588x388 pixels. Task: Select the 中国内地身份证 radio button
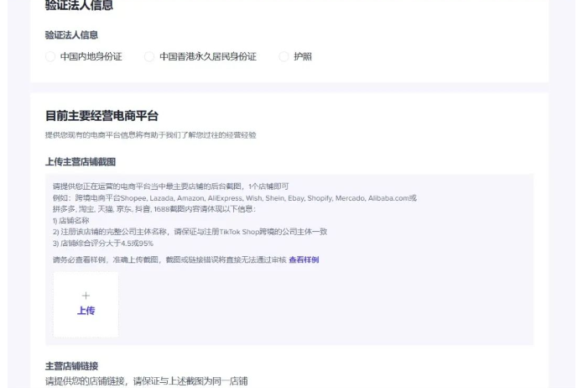[50, 57]
